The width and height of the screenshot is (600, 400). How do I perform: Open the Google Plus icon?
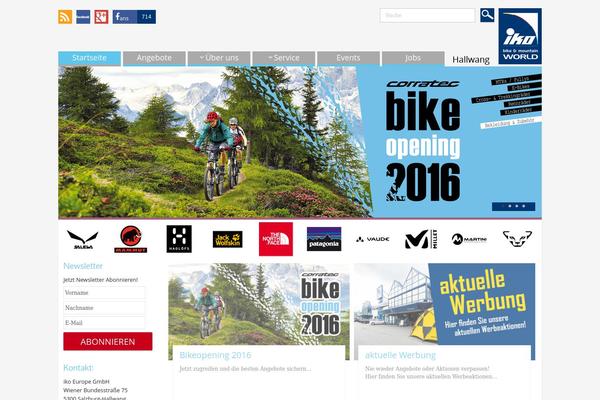[x=101, y=17]
